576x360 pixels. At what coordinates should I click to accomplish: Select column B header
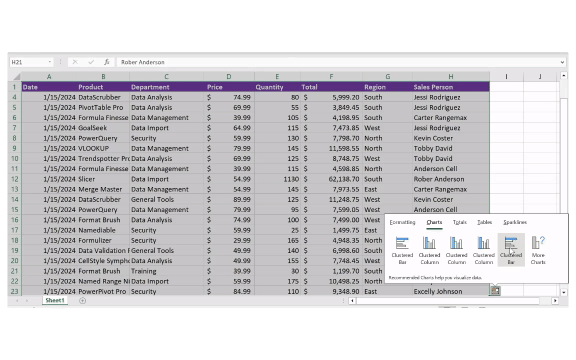coord(103,77)
